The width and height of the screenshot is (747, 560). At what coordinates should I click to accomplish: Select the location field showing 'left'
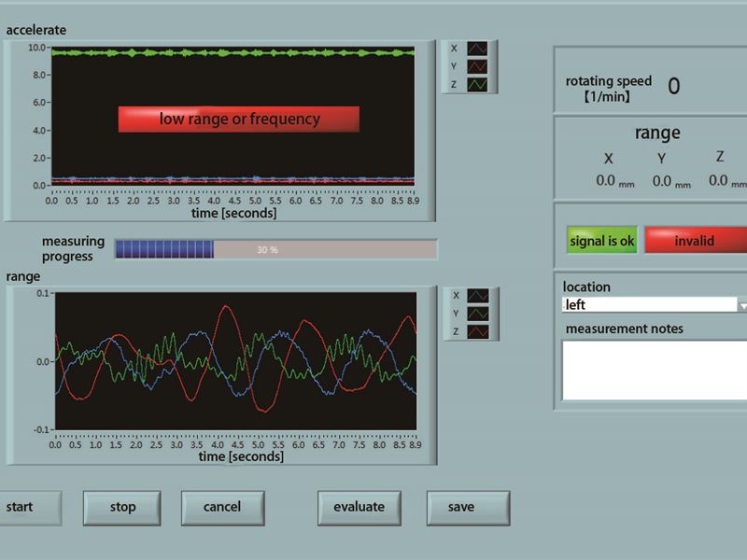(x=649, y=305)
